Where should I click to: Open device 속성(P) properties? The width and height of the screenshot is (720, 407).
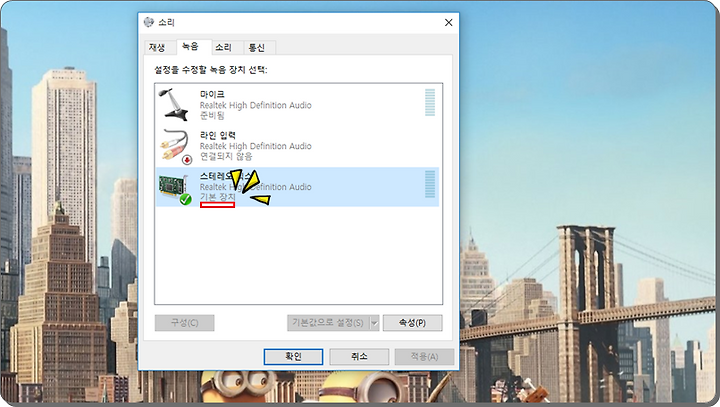[412, 322]
